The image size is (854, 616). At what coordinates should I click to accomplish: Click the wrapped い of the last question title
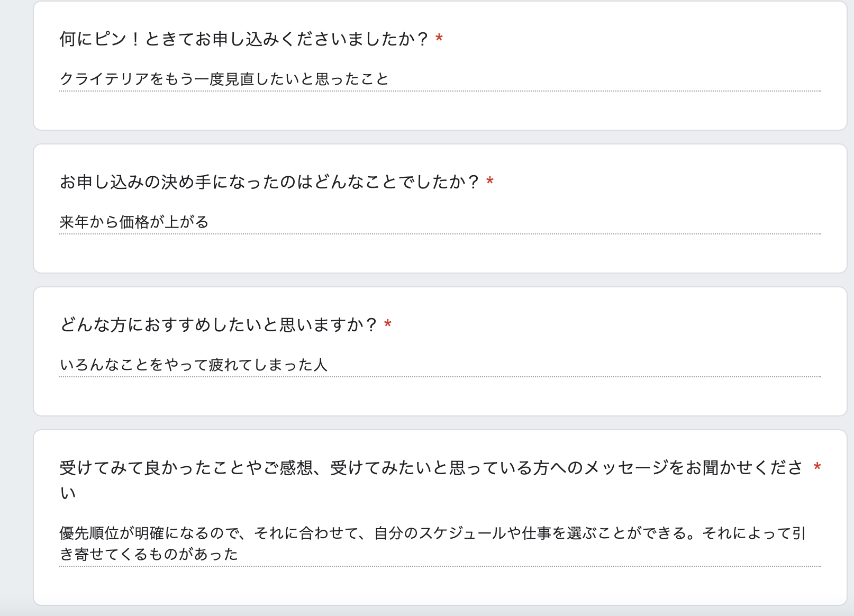68,493
